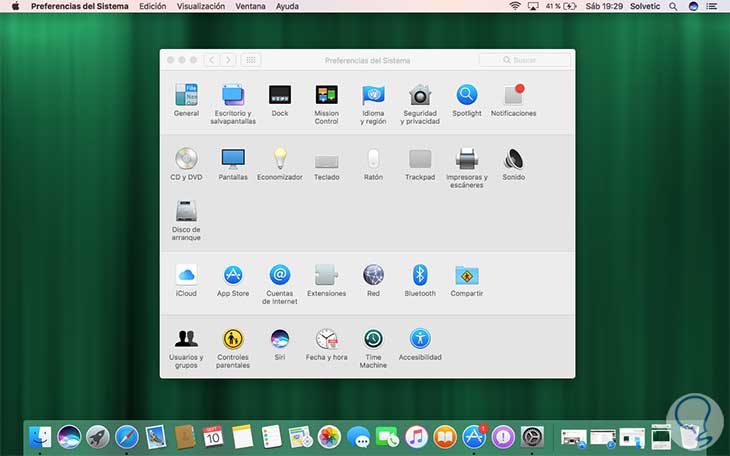Open CD y DVD preferences
The height and width of the screenshot is (456, 730).
(186, 159)
